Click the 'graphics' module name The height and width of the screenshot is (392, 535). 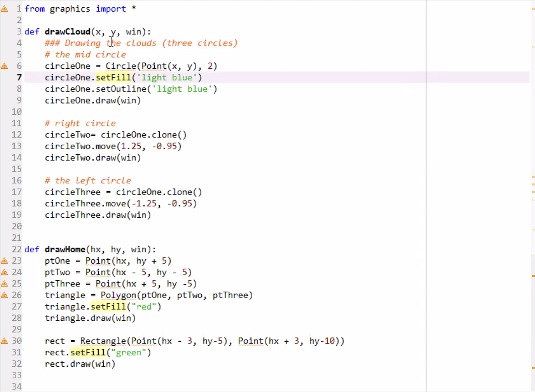pyautogui.click(x=70, y=9)
